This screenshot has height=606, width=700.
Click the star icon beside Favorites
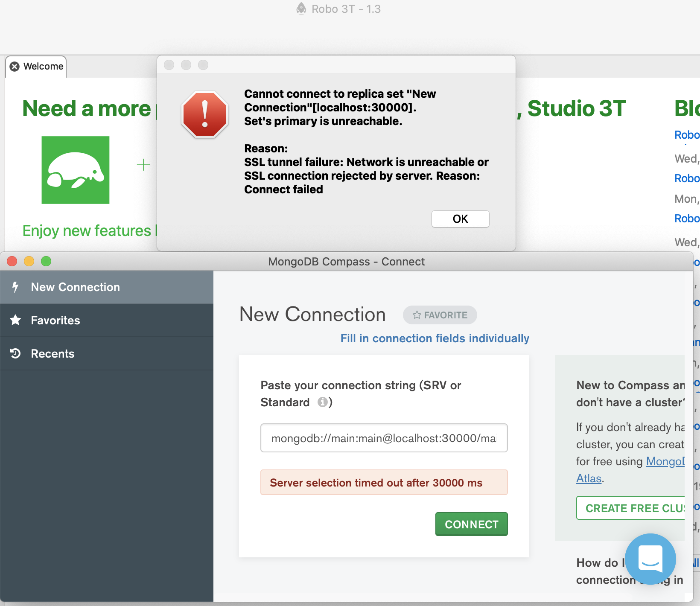pos(15,320)
